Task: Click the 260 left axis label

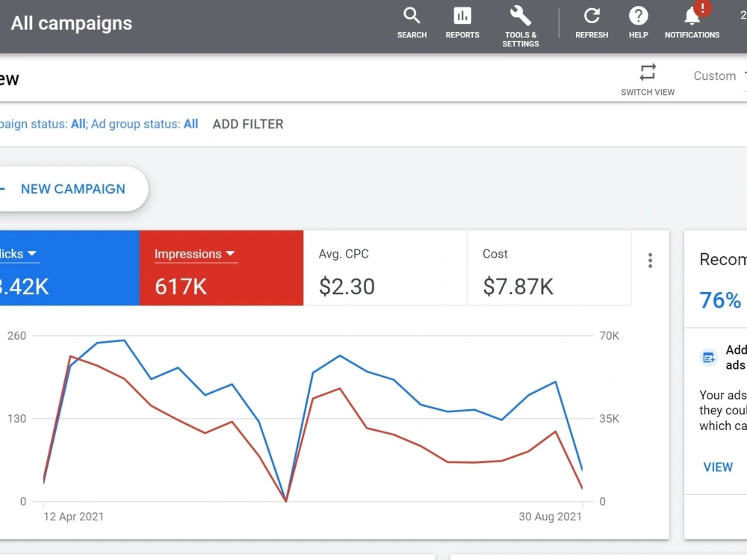Action: (x=16, y=336)
